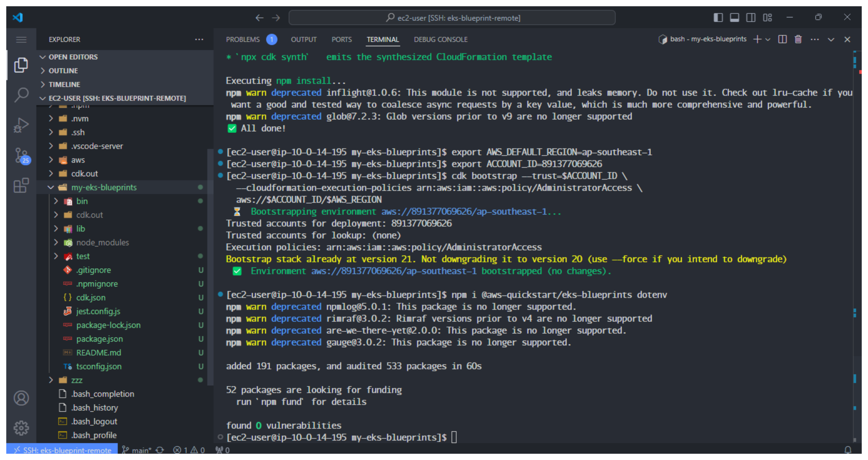
Task: Synchronize changes icon in status bar
Action: (160, 450)
